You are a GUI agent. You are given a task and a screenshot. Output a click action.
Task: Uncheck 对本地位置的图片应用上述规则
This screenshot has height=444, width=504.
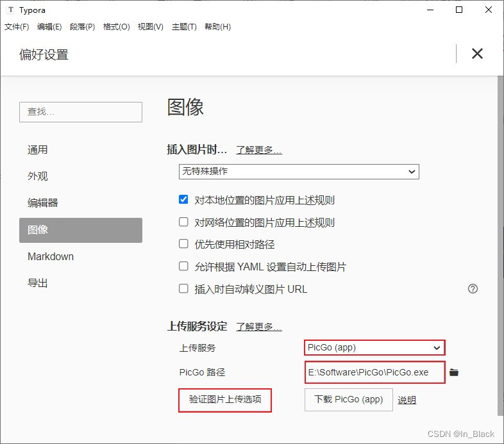(x=183, y=199)
